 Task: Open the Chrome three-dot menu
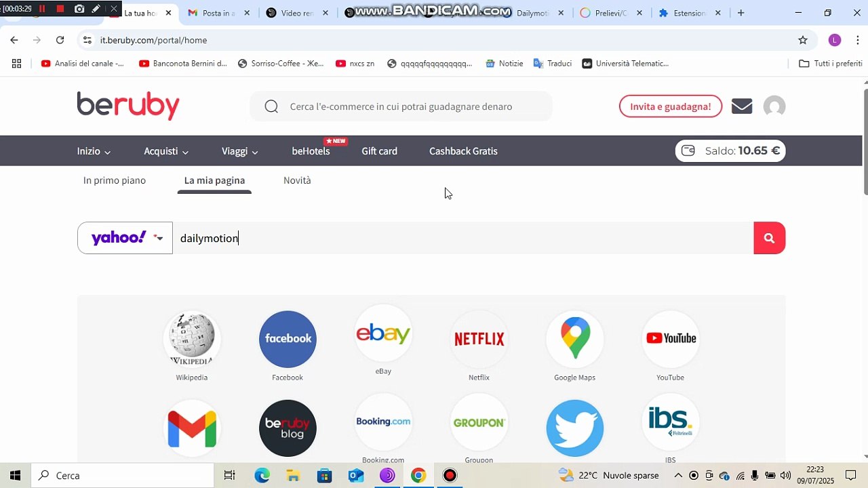(x=858, y=40)
